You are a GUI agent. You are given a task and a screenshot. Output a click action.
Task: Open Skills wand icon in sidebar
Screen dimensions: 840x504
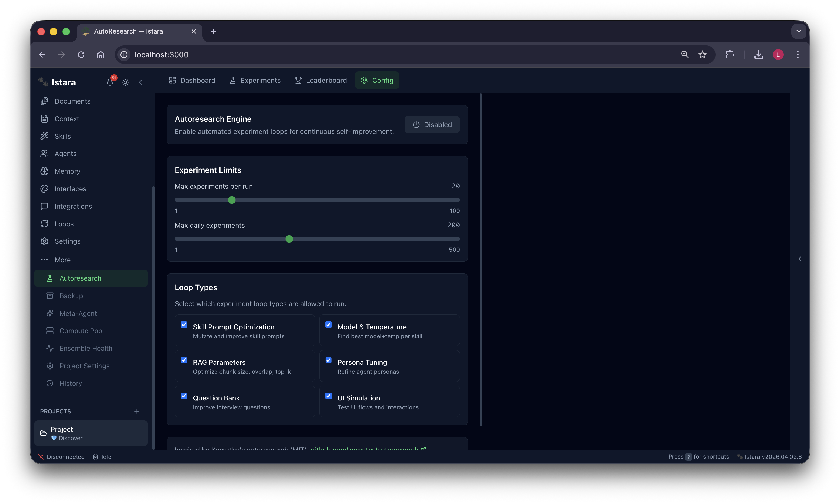pyautogui.click(x=44, y=136)
